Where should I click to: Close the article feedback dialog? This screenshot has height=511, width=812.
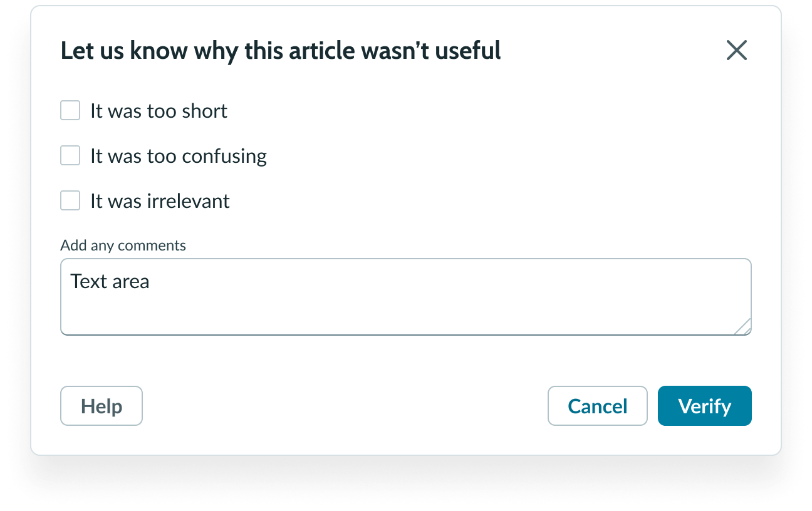pyautogui.click(x=736, y=50)
